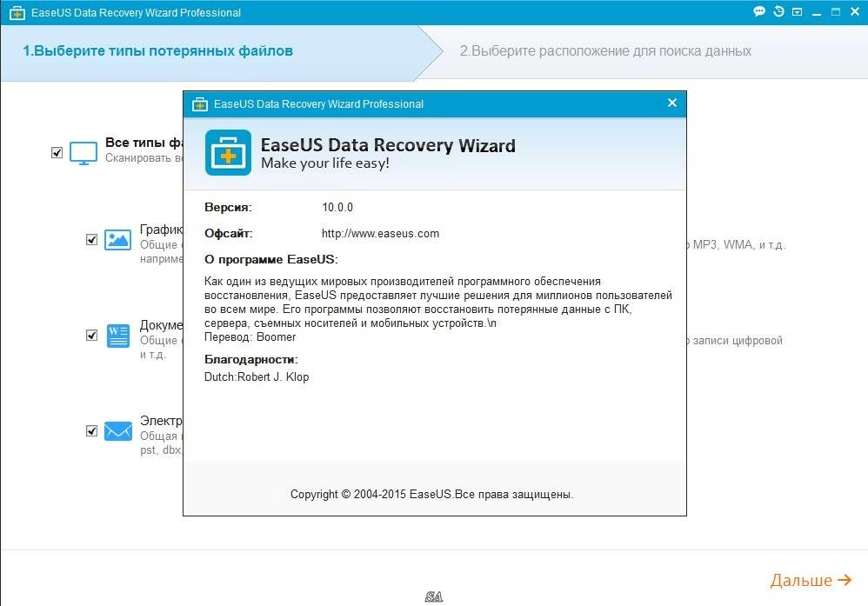Click the EaseUS medical kit logo in dialog

click(228, 153)
